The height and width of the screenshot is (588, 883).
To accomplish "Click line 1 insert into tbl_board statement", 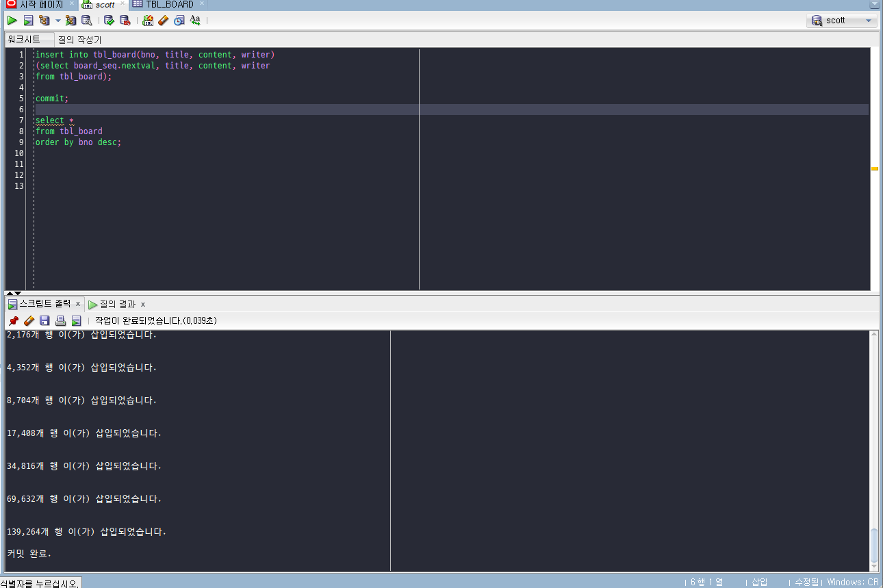I will pyautogui.click(x=155, y=54).
